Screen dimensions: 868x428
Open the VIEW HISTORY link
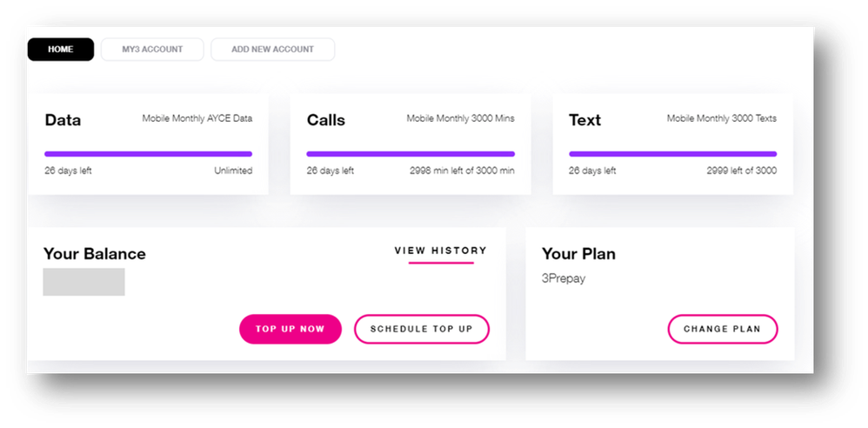[x=441, y=251]
